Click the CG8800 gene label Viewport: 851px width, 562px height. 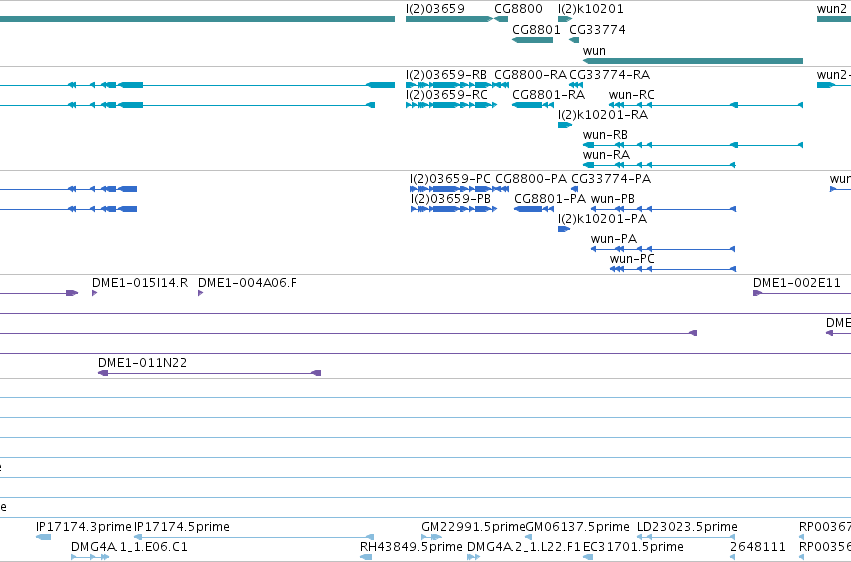(x=518, y=9)
